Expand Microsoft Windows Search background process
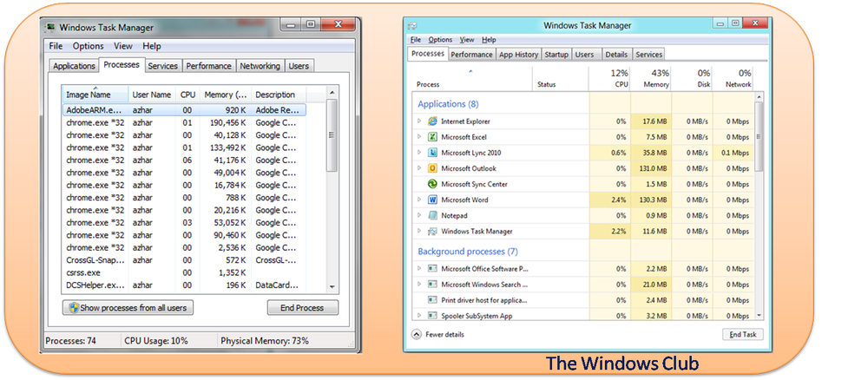 click(x=419, y=285)
